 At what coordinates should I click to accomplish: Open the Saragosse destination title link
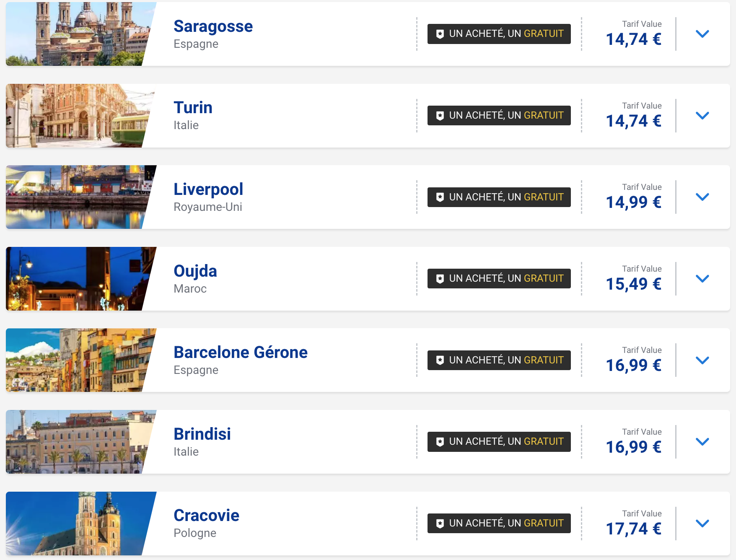tap(213, 26)
